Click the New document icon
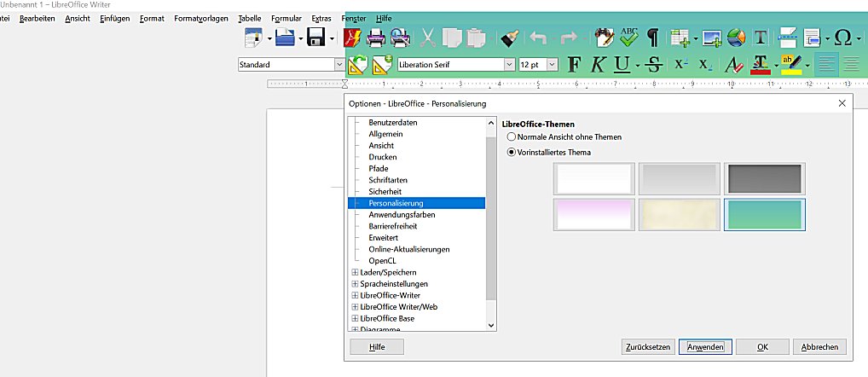Screen dimensions: 868x377 pyautogui.click(x=255, y=38)
